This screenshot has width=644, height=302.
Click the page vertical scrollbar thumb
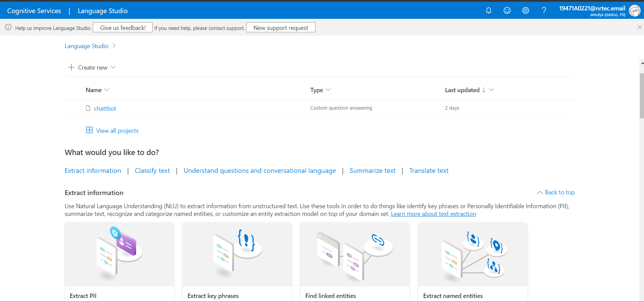642,96
